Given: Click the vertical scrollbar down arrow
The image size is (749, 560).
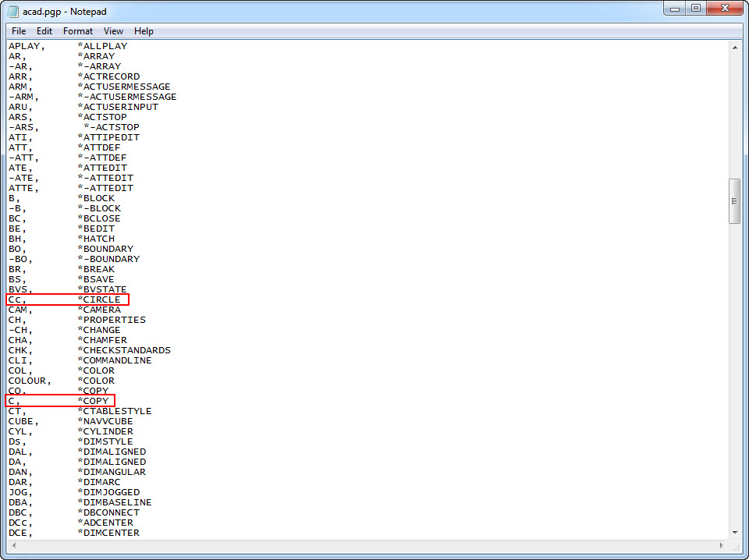Looking at the screenshot, I should coord(735,533).
